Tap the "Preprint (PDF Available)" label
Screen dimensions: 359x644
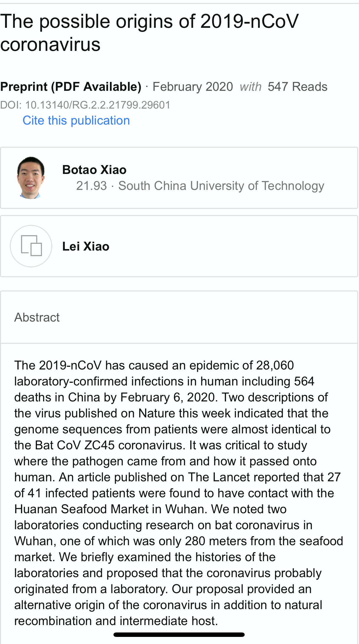coord(71,87)
